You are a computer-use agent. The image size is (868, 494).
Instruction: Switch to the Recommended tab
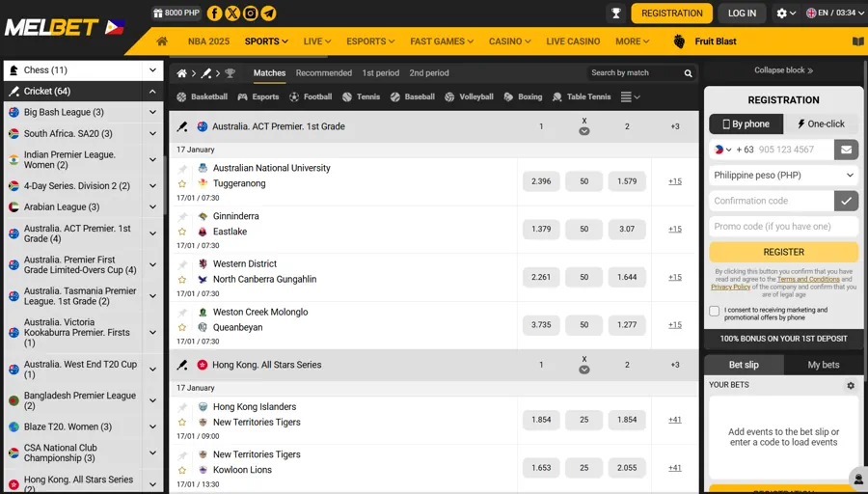click(x=323, y=73)
